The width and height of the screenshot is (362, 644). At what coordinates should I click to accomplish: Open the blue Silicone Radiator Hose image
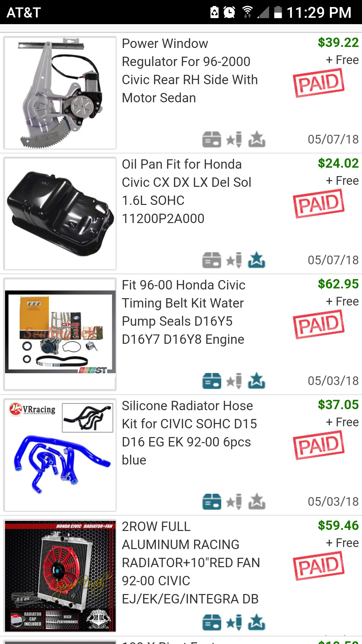(60, 455)
